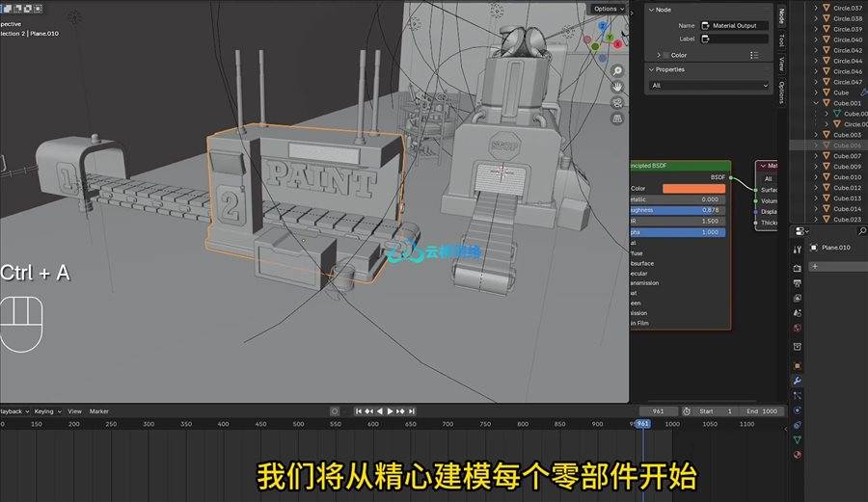Switch to the View sidebar tab

click(781, 64)
